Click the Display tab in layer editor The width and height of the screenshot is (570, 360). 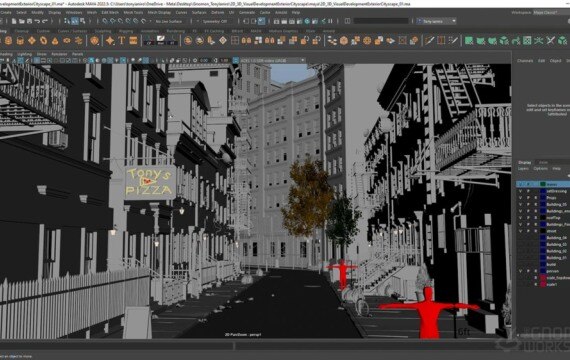[525, 162]
